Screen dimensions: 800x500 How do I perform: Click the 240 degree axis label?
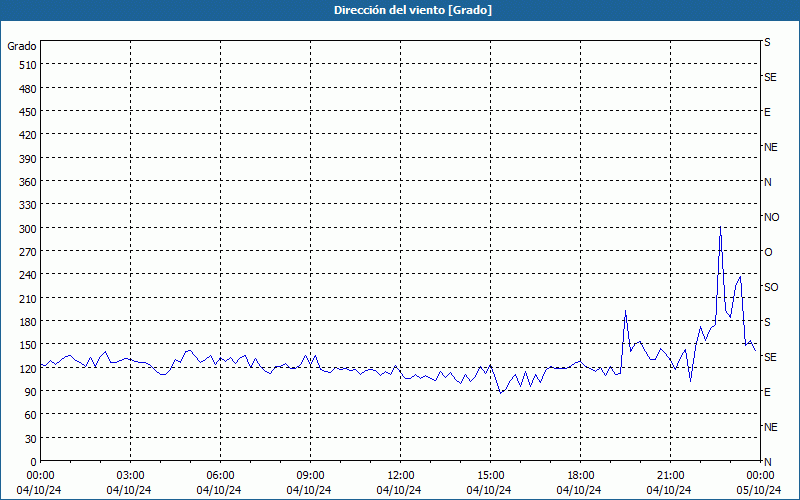(x=28, y=275)
